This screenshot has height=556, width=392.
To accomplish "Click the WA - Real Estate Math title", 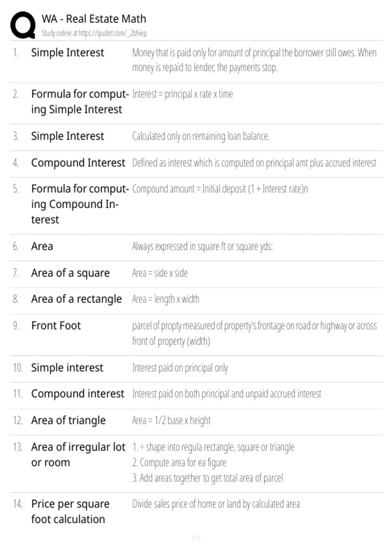I will (94, 19).
